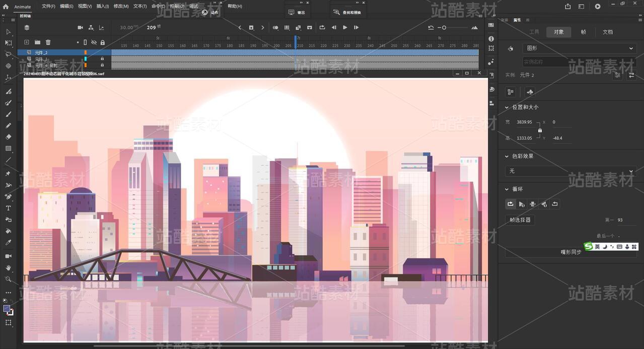This screenshot has height=349, width=644.
Task: Click the swap symbol icon
Action: [631, 75]
